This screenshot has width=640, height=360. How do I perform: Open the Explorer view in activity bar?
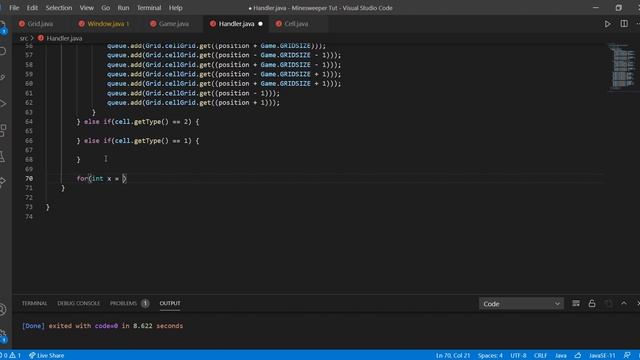click(3, 27)
